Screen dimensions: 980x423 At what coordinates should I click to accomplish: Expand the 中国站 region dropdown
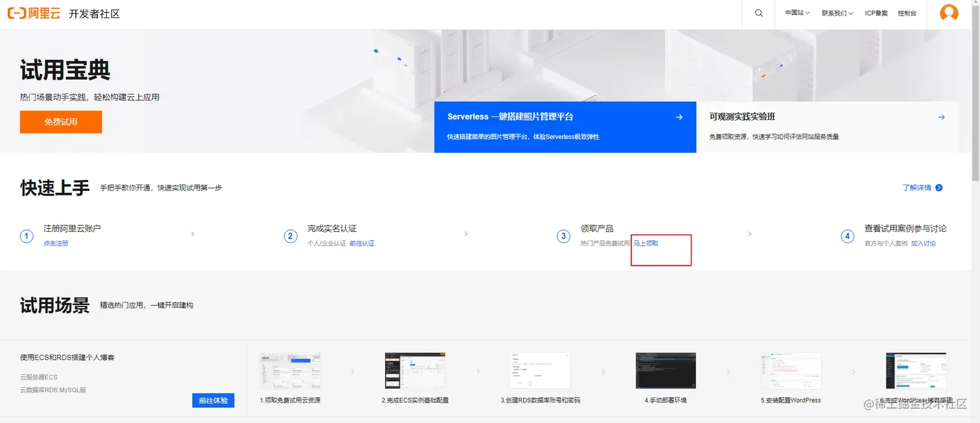[797, 13]
